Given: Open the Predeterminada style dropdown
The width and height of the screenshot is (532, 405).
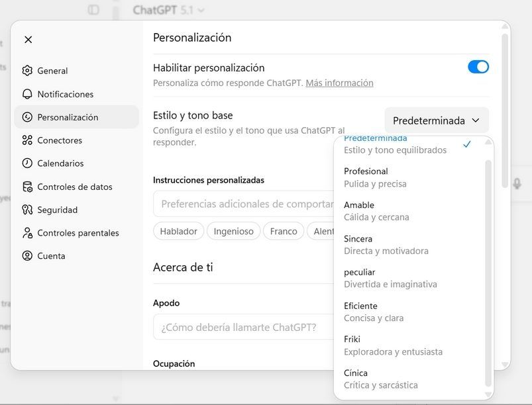Looking at the screenshot, I should 436,120.
